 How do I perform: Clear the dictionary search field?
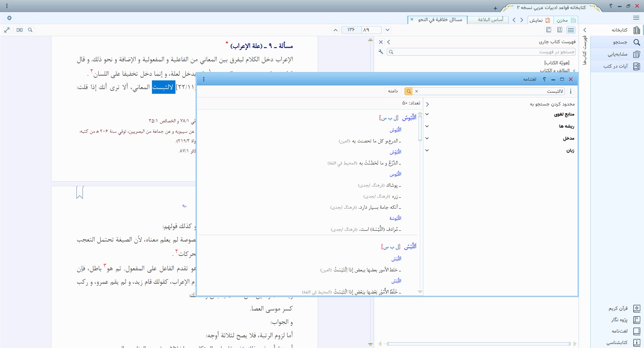coord(417,91)
